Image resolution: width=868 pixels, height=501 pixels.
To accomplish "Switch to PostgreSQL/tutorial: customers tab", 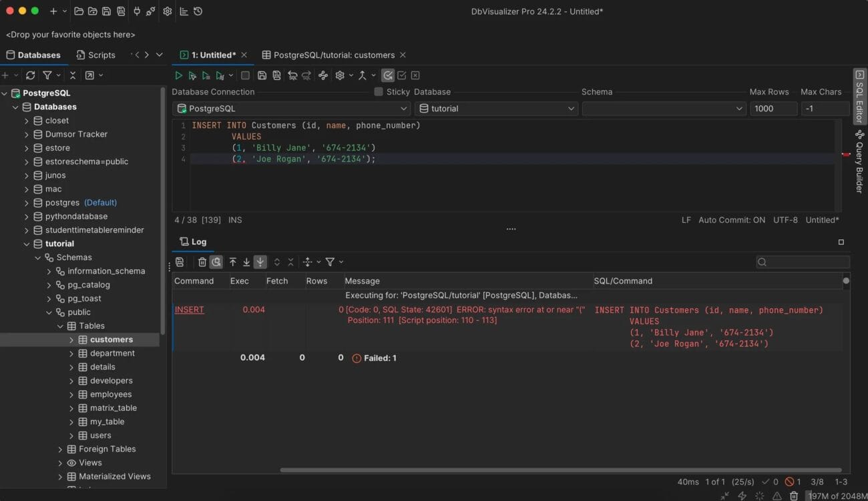I will pos(334,55).
